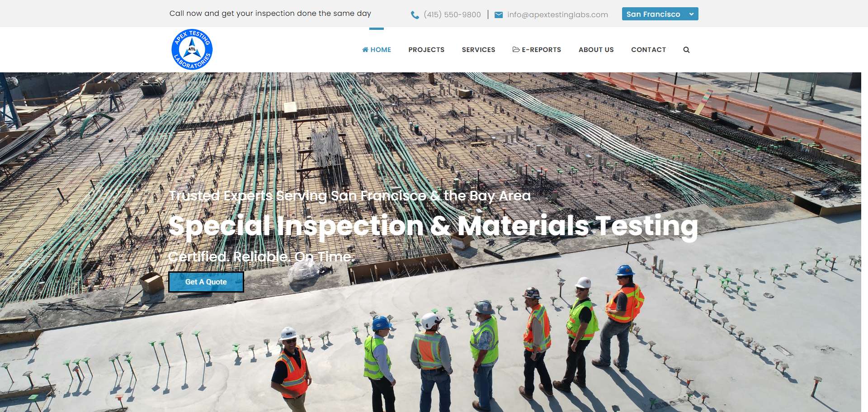The width and height of the screenshot is (868, 412).
Task: Click the phone handset icon in top bar
Action: tap(415, 15)
